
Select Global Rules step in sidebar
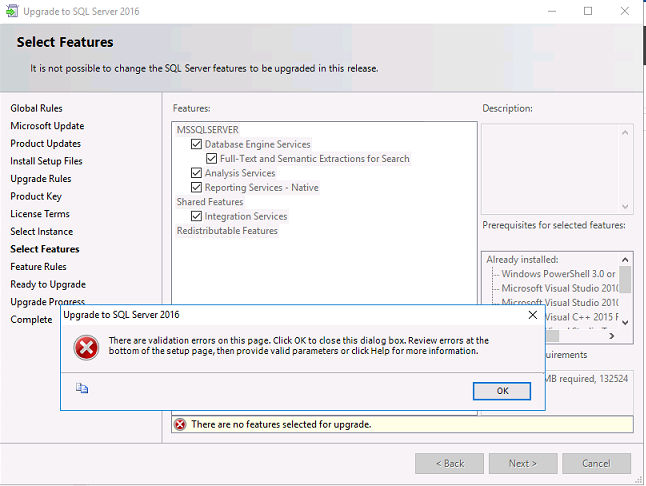[36, 108]
